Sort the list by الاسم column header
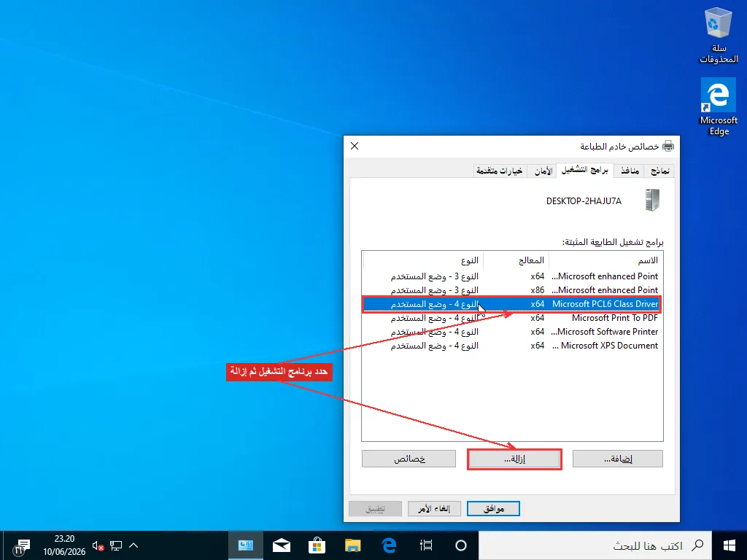 tap(606, 260)
